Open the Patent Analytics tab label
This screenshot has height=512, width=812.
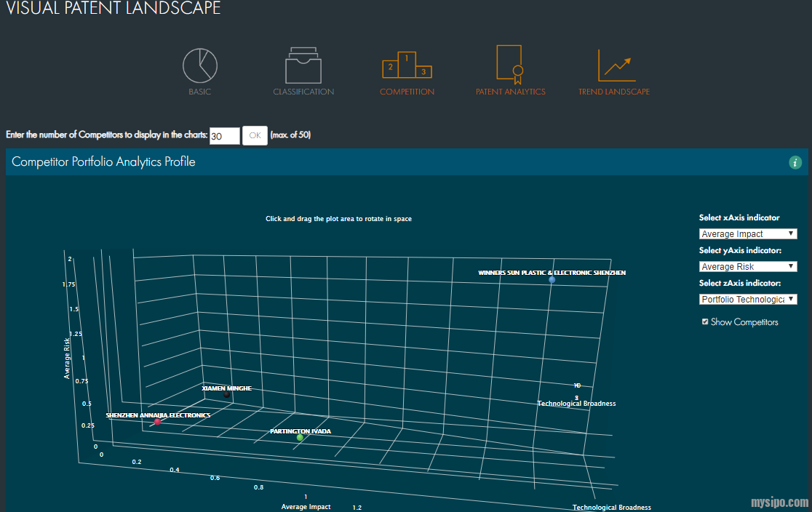coord(510,92)
